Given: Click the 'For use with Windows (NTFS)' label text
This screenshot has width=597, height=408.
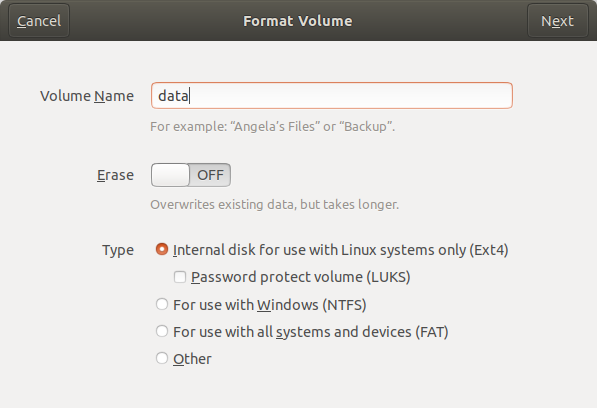Looking at the screenshot, I should pos(270,305).
